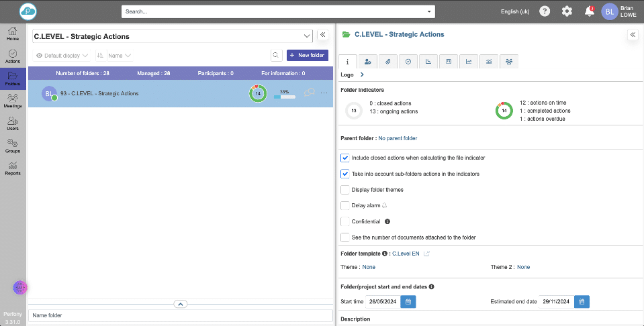
Task: Enable the Display folder themes checkbox
Action: pyautogui.click(x=345, y=190)
